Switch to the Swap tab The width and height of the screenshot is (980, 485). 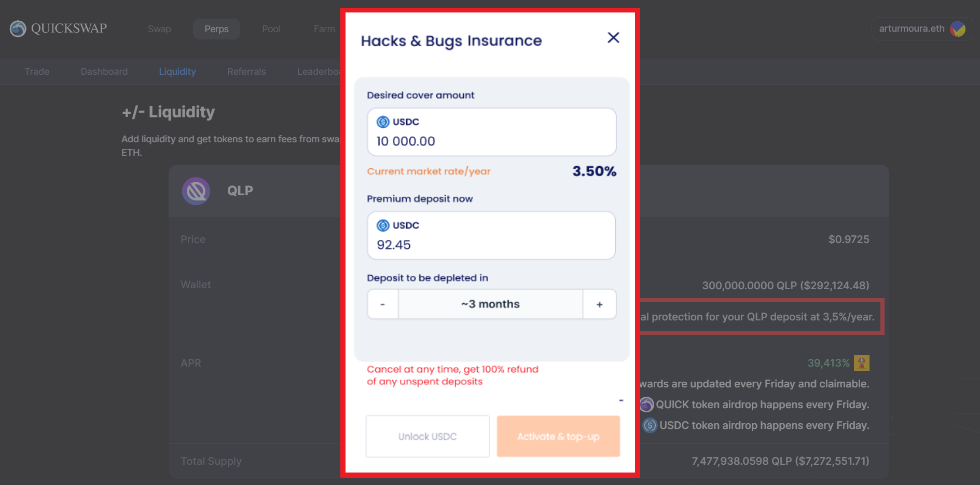(x=159, y=29)
